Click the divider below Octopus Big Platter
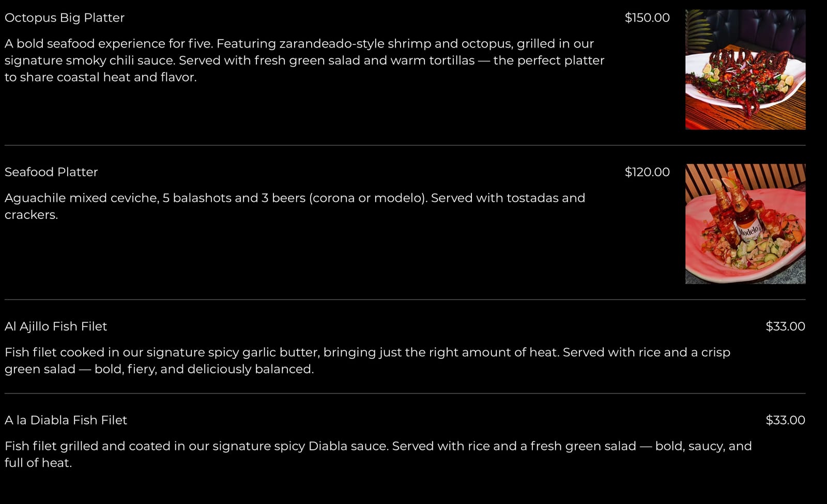This screenshot has height=504, width=827. pyautogui.click(x=405, y=145)
